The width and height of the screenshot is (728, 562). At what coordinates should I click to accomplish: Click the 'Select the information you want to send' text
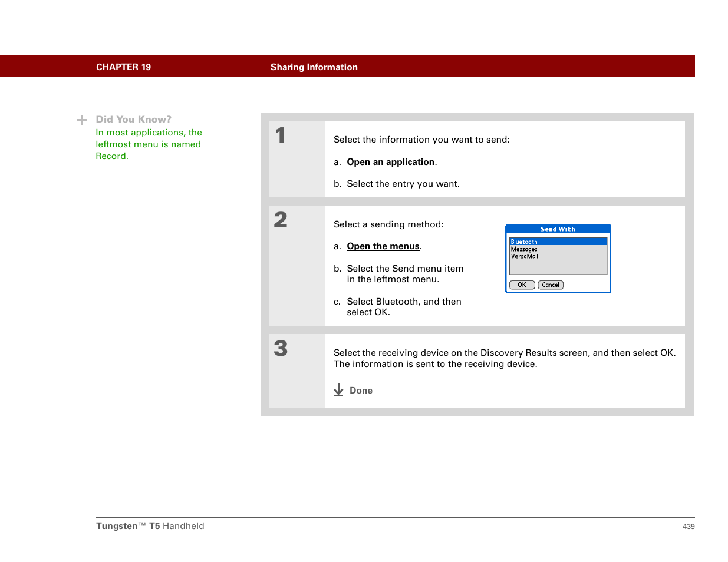[421, 140]
